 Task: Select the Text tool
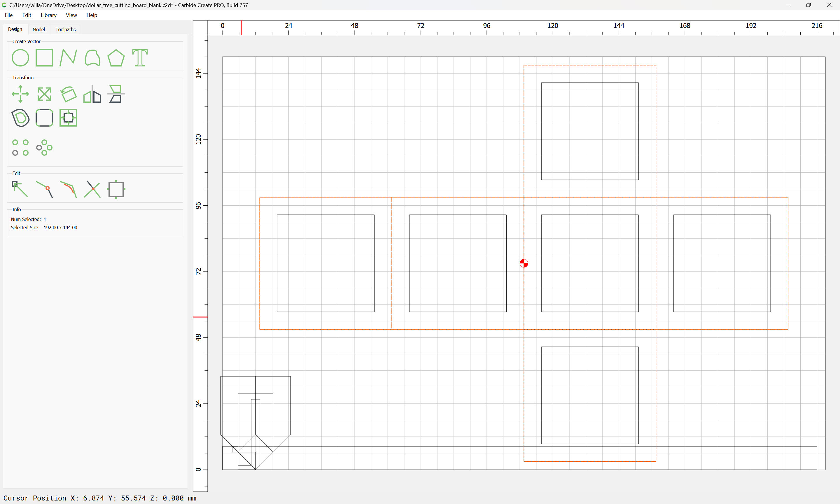(x=140, y=58)
